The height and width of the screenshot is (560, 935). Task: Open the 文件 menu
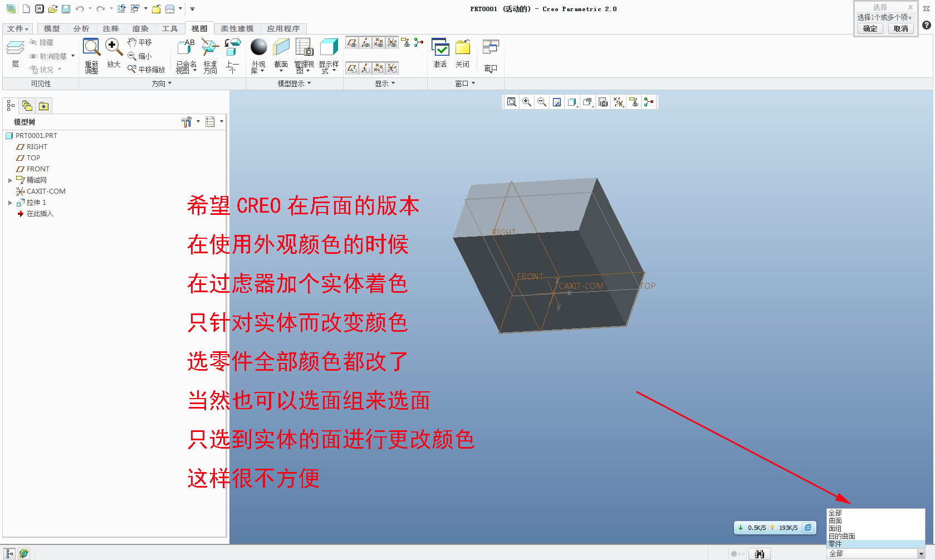pyautogui.click(x=17, y=28)
